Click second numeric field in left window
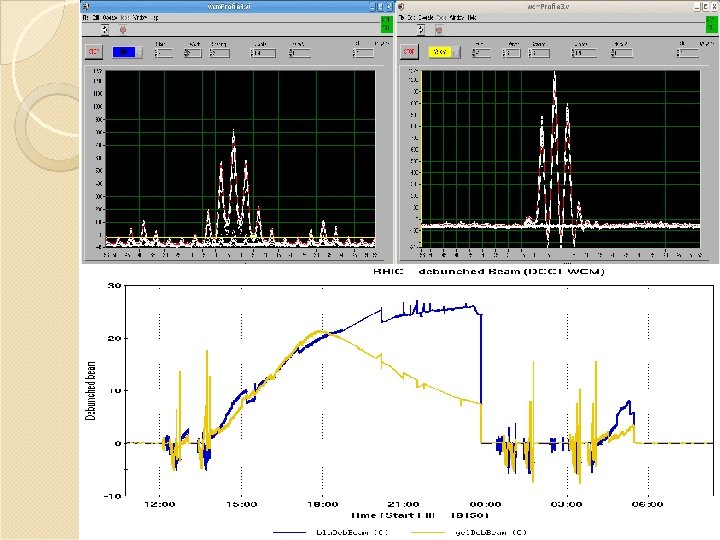This screenshot has width=720, height=540. click(192, 53)
